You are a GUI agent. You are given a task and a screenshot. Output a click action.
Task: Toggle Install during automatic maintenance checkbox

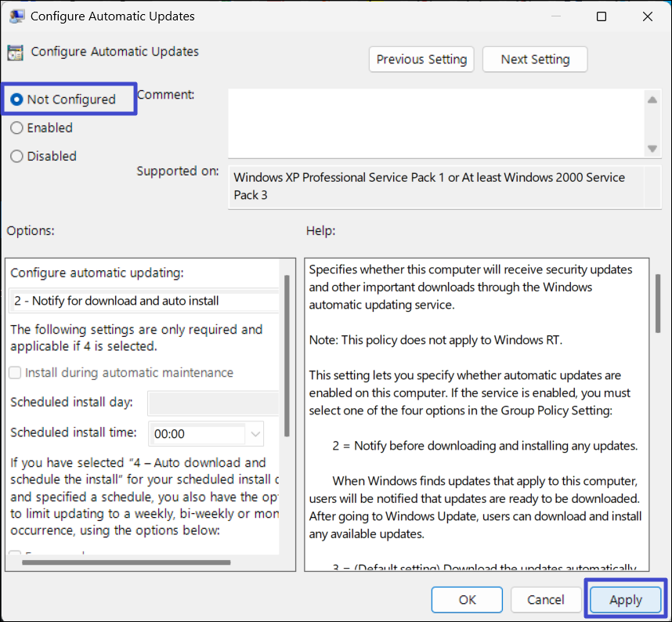(16, 373)
